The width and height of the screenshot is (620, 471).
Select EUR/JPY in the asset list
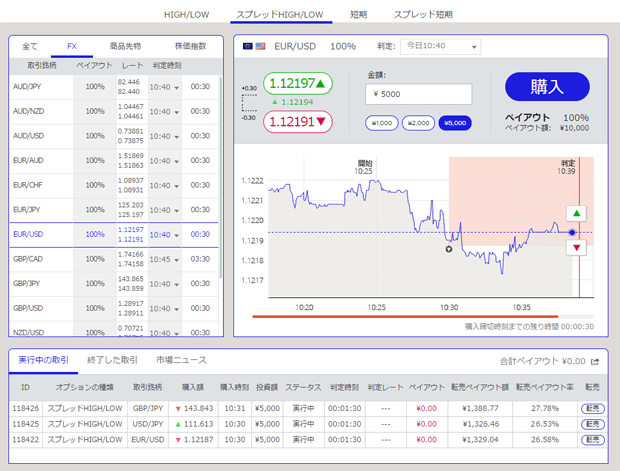click(x=26, y=209)
